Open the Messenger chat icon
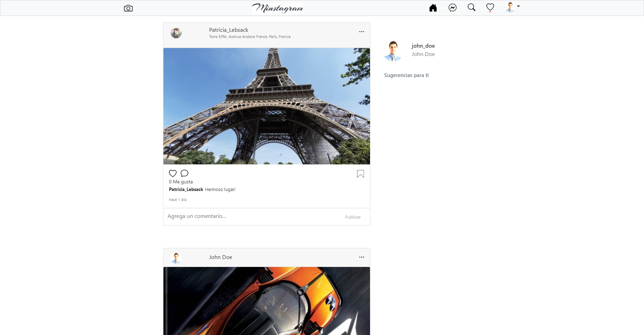Image resolution: width=644 pixels, height=335 pixels. click(x=453, y=8)
